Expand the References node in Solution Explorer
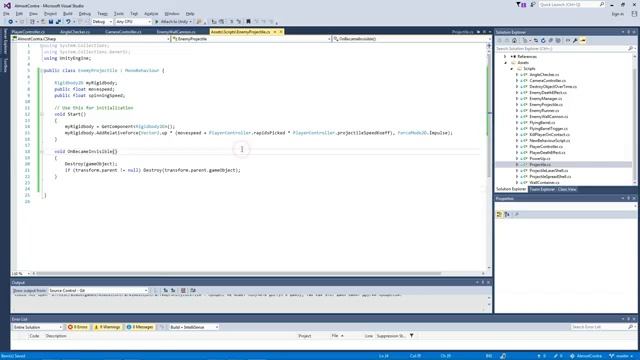Image resolution: width=640 pixels, height=360 pixels. 505,57
